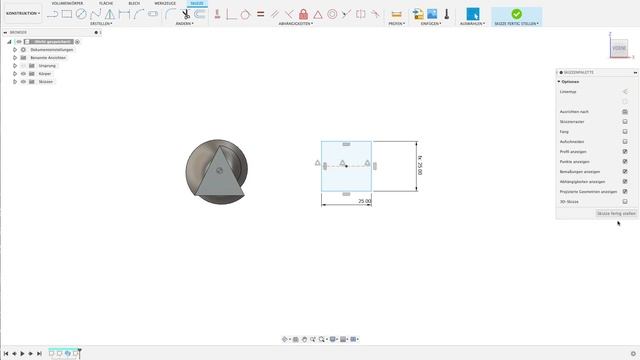Apply the Curvature constraint
This screenshot has height=360, width=640.
375,14
